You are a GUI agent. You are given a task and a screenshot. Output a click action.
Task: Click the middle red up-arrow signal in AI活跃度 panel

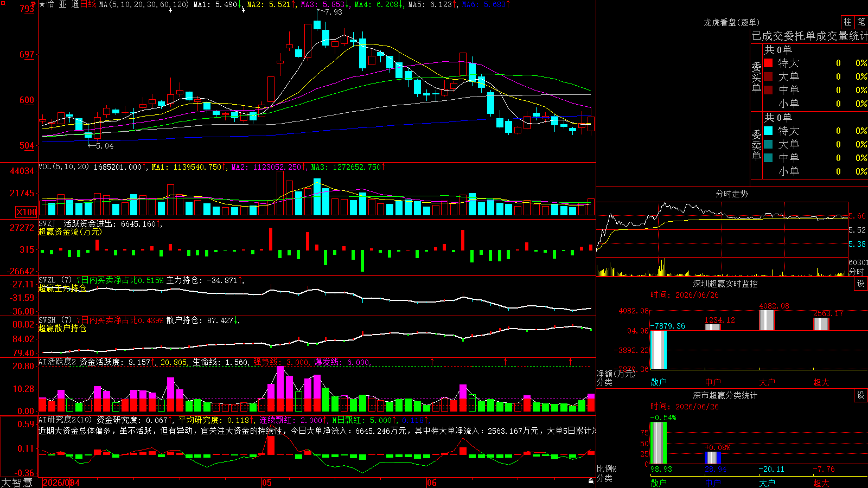click(x=506, y=361)
